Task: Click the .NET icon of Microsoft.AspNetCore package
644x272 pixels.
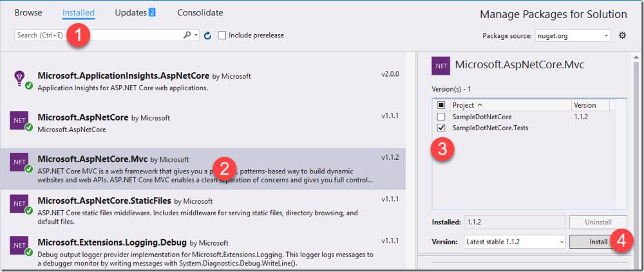Action: pyautogui.click(x=19, y=121)
